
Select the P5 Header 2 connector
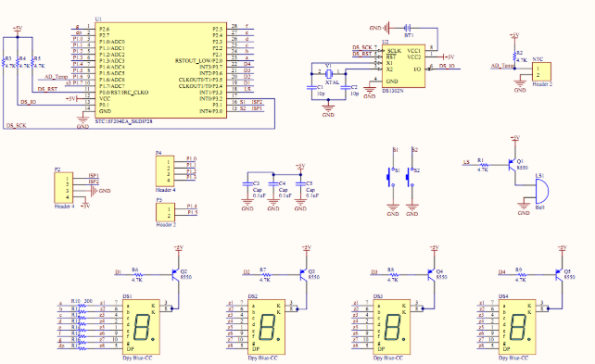tap(166, 212)
